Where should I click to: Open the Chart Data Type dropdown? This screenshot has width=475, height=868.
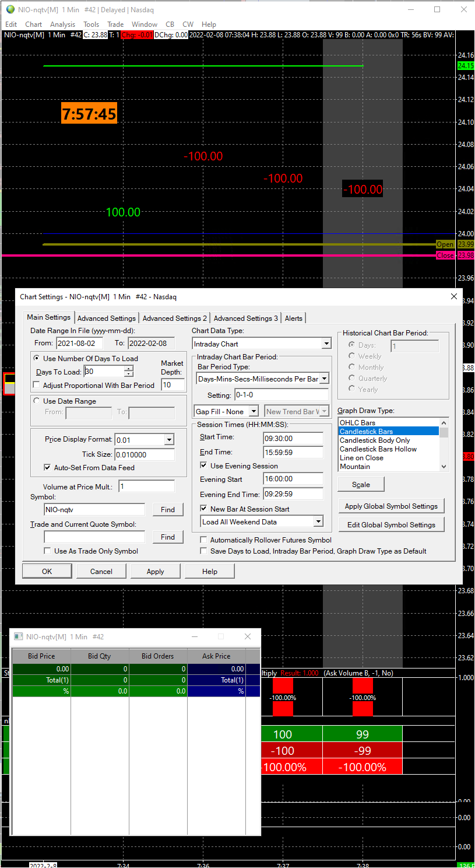(x=326, y=344)
